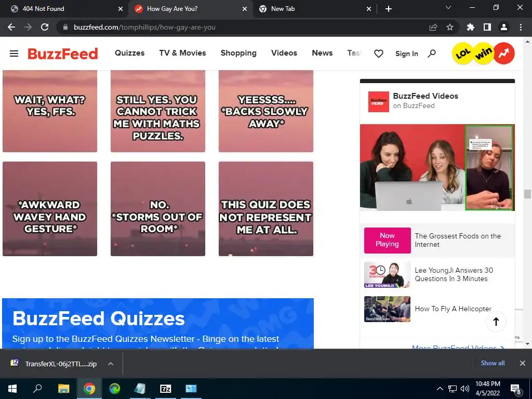
Task: Open a new browser tab
Action: pos(389,9)
